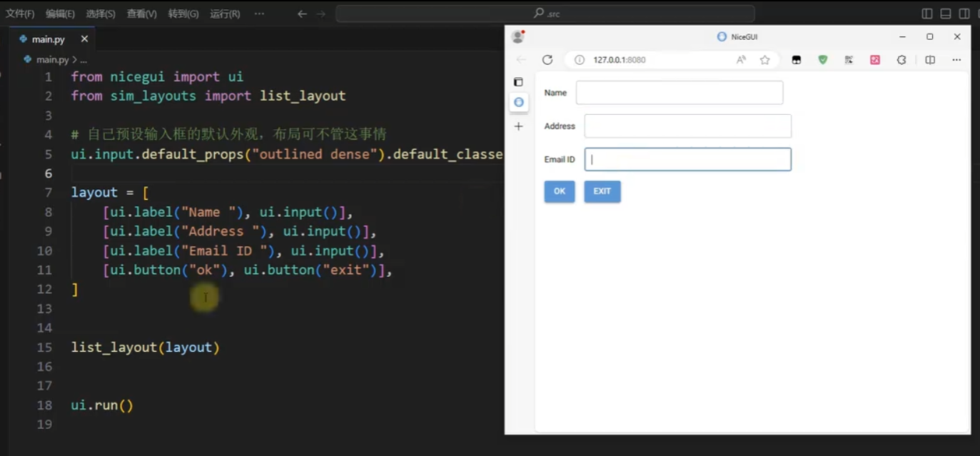Toggle VS Code bottom panel layout icon
This screenshot has height=456, width=980.
point(946,14)
